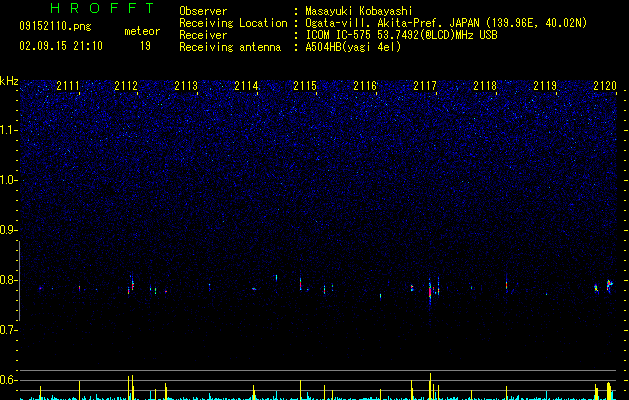Click the 0.9 kHz axis label
629x400 pixels.
click(x=8, y=230)
